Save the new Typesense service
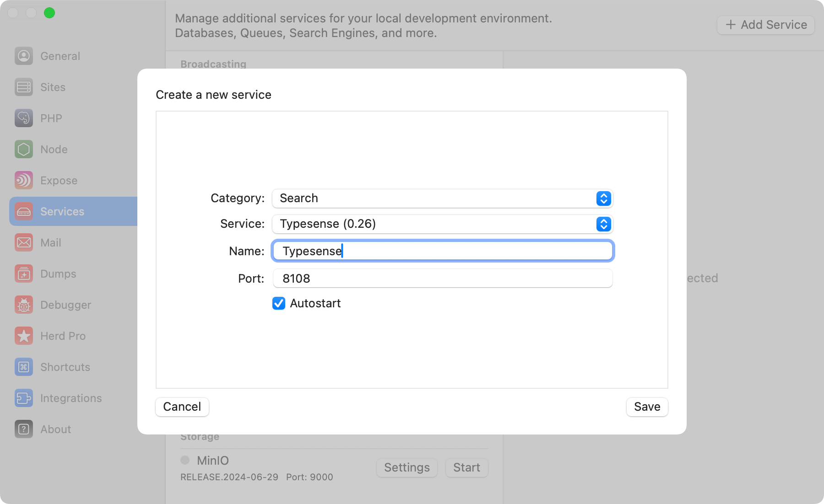The width and height of the screenshot is (824, 504). [647, 407]
